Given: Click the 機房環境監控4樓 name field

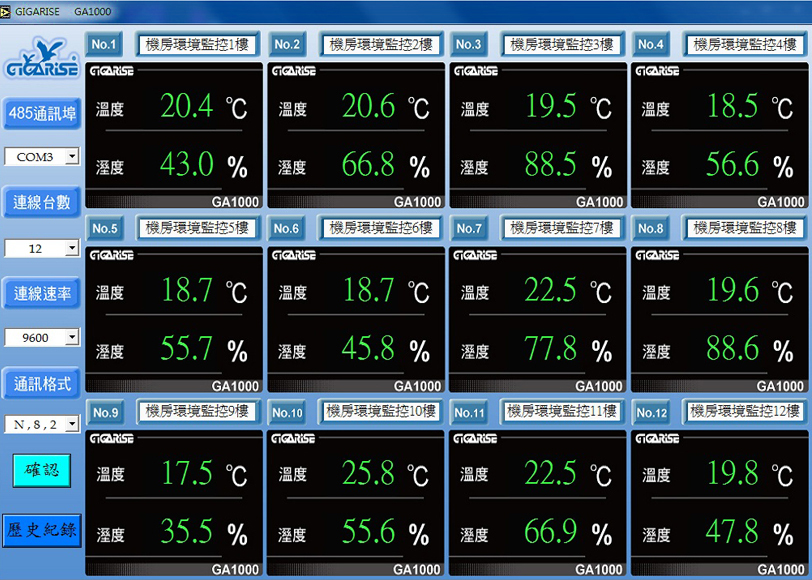Looking at the screenshot, I should (x=745, y=45).
